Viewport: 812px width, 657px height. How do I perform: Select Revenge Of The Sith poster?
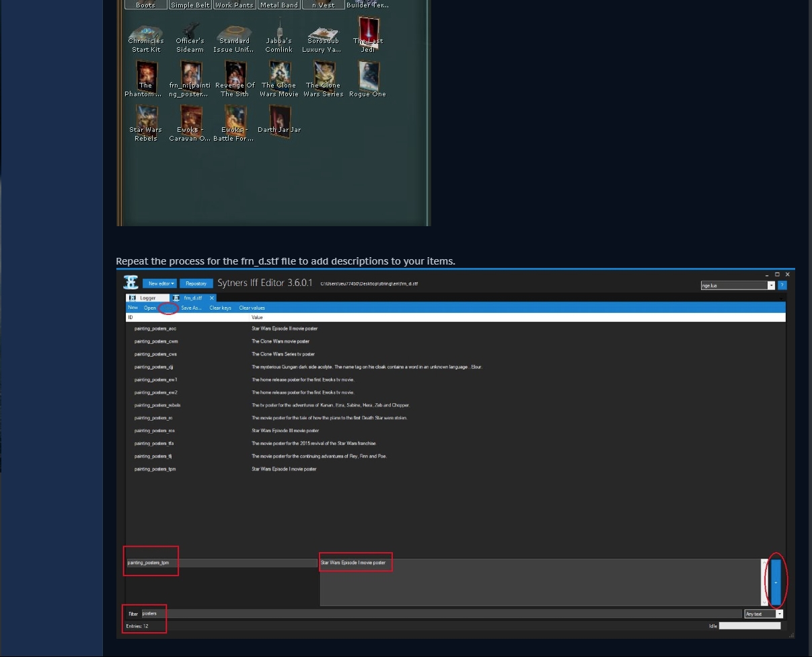[234, 79]
